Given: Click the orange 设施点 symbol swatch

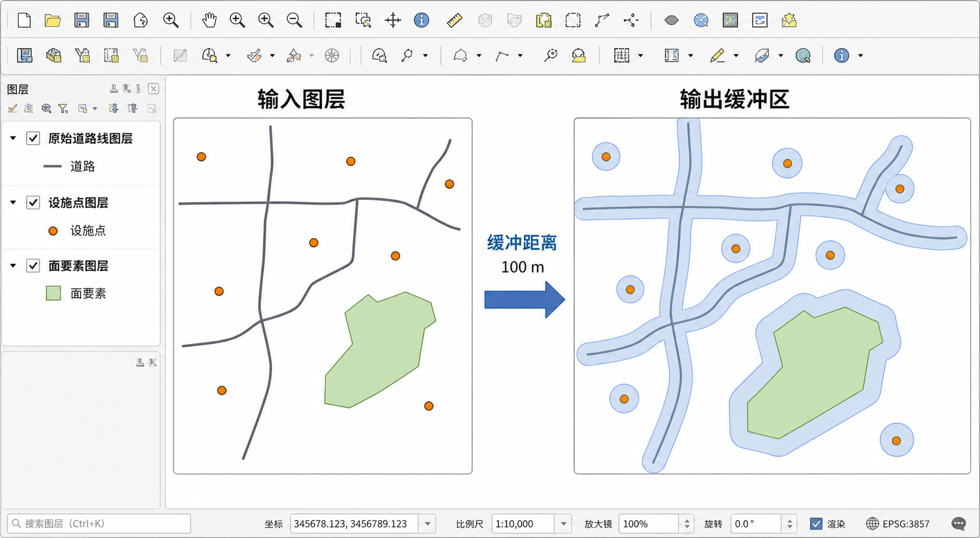Looking at the screenshot, I should 53,230.
